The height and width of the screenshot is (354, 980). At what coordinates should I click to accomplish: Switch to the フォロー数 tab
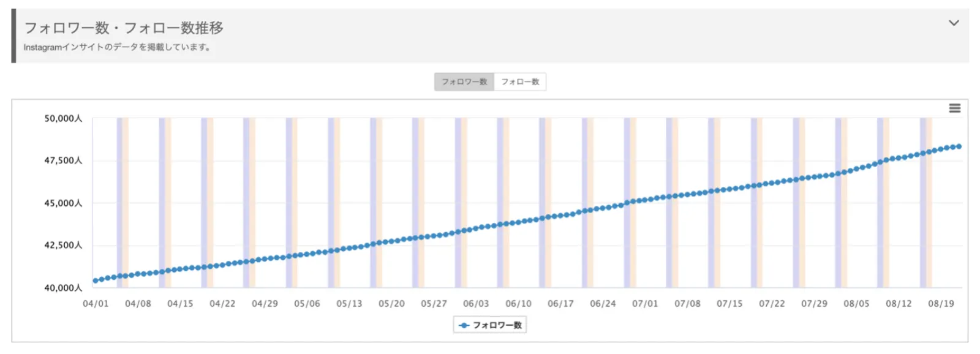(520, 82)
